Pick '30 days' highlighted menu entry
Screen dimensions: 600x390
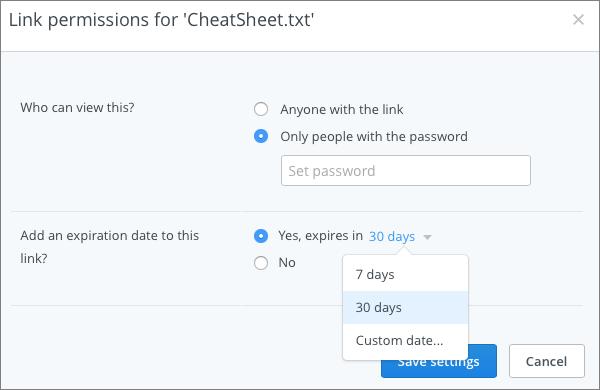pyautogui.click(x=406, y=307)
